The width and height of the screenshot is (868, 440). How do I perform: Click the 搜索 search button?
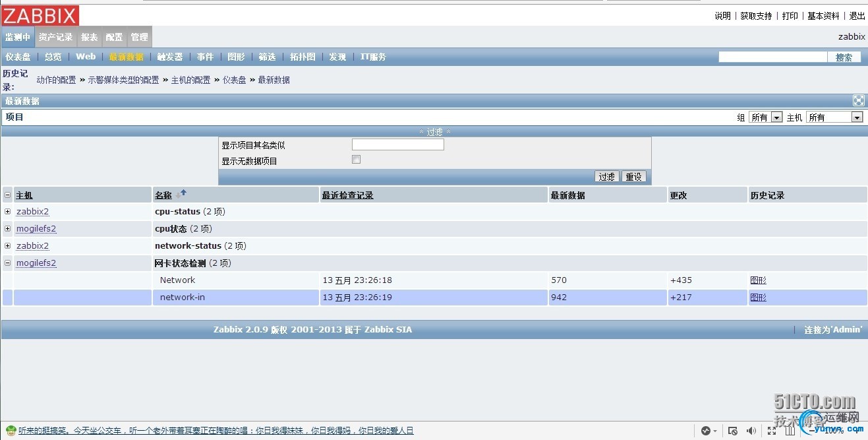pos(844,57)
